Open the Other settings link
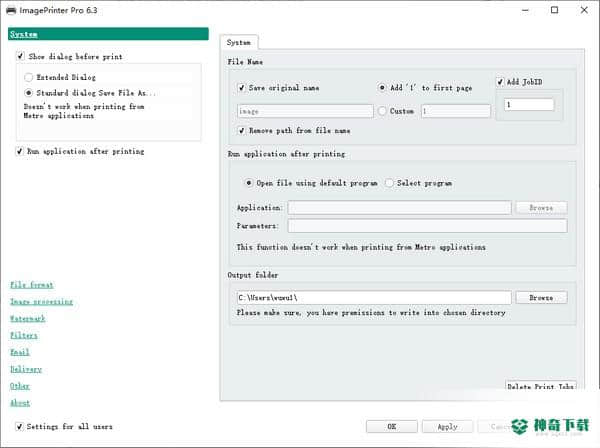 (20, 386)
